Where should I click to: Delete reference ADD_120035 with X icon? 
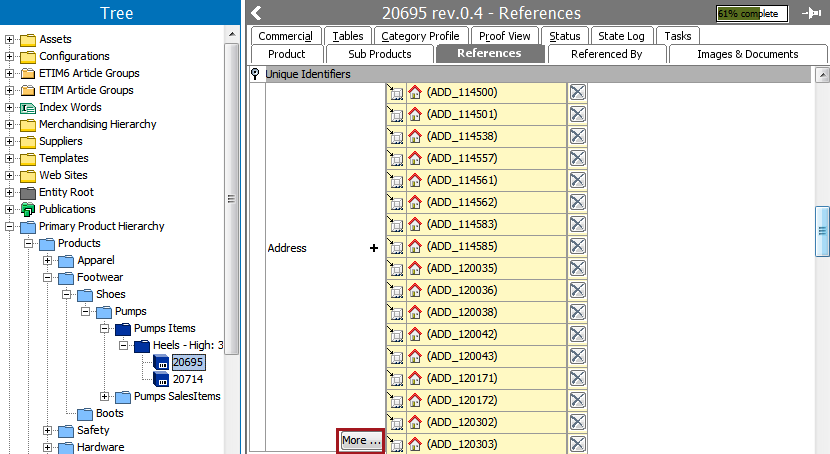578,268
